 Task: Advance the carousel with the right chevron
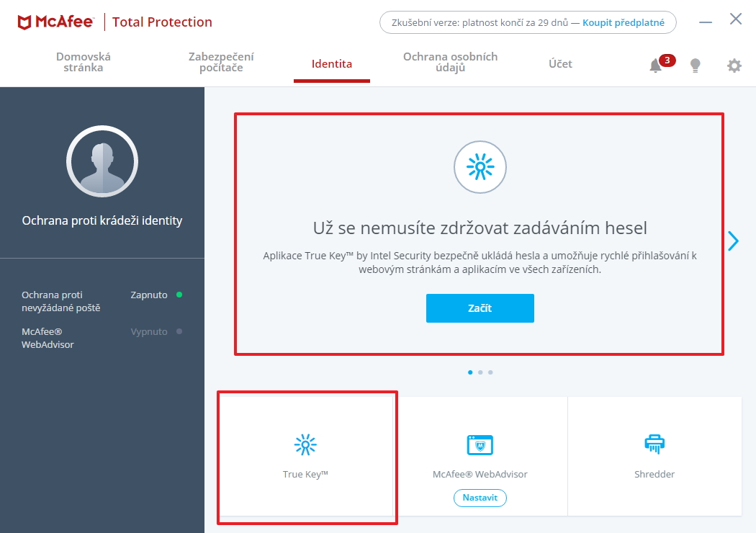pyautogui.click(x=732, y=241)
